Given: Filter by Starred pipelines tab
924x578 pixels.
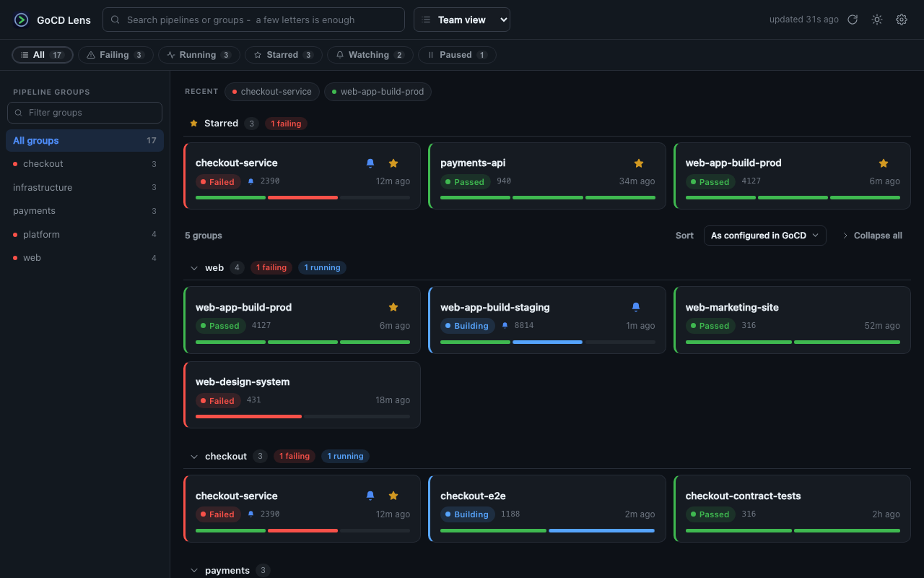Looking at the screenshot, I should coord(283,55).
